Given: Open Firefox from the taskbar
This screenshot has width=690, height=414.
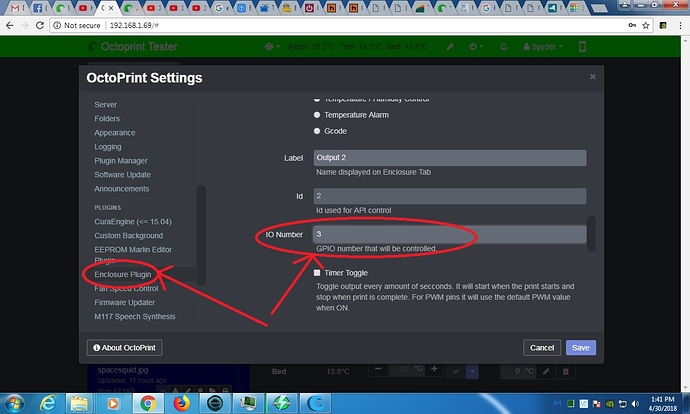Looking at the screenshot, I should click(x=181, y=403).
